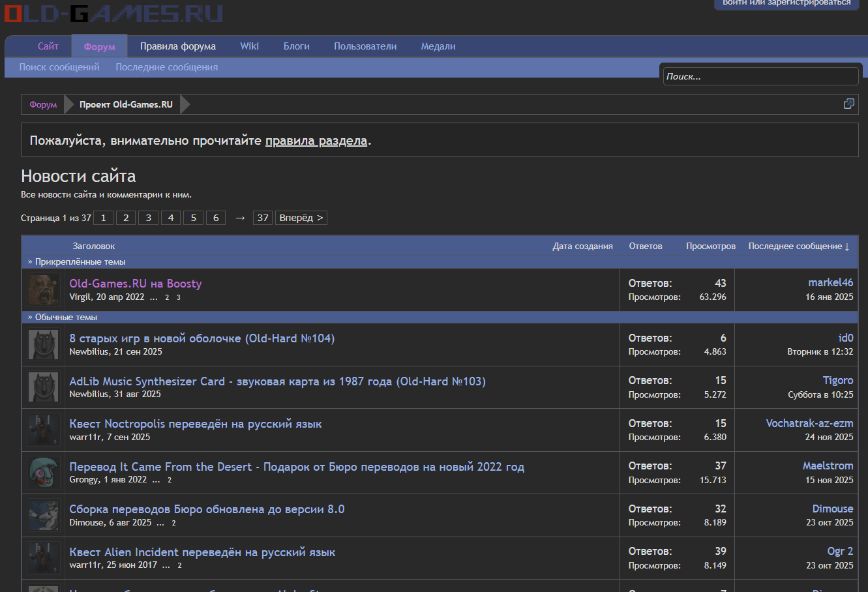This screenshot has height=592, width=868.
Task: Open Квест Alien Incident переведён thread
Action: (202, 552)
